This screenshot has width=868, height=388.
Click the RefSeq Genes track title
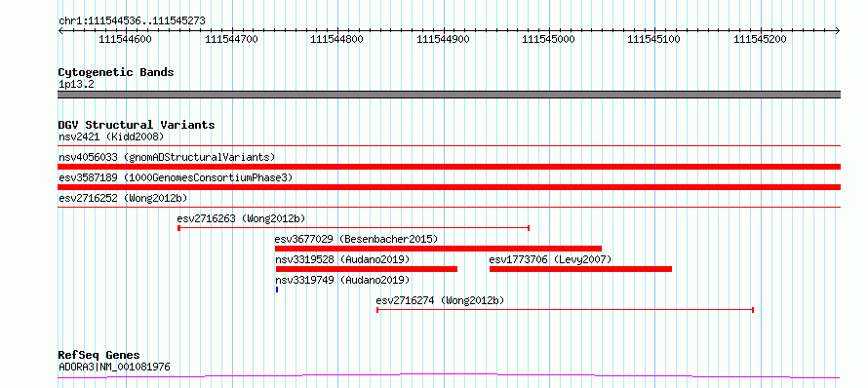[x=99, y=356]
